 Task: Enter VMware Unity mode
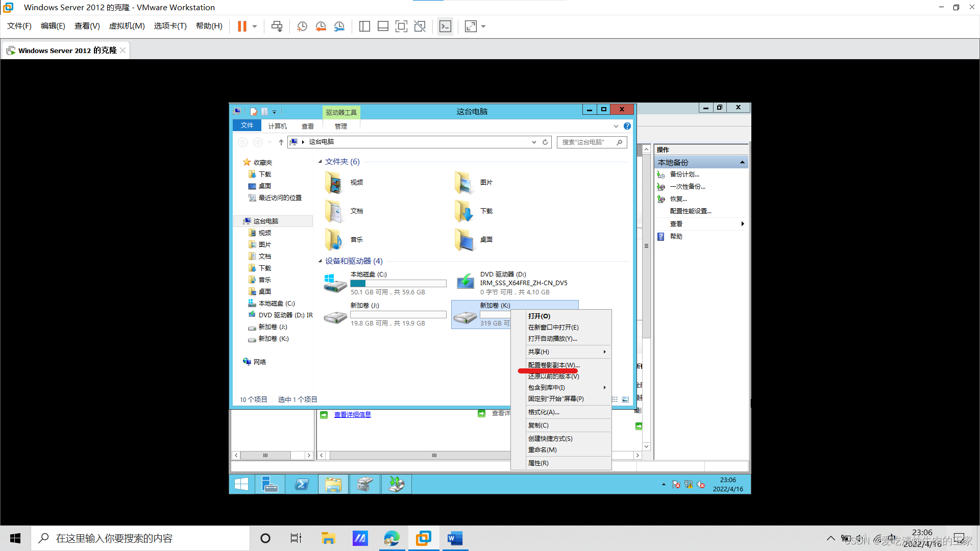click(420, 26)
